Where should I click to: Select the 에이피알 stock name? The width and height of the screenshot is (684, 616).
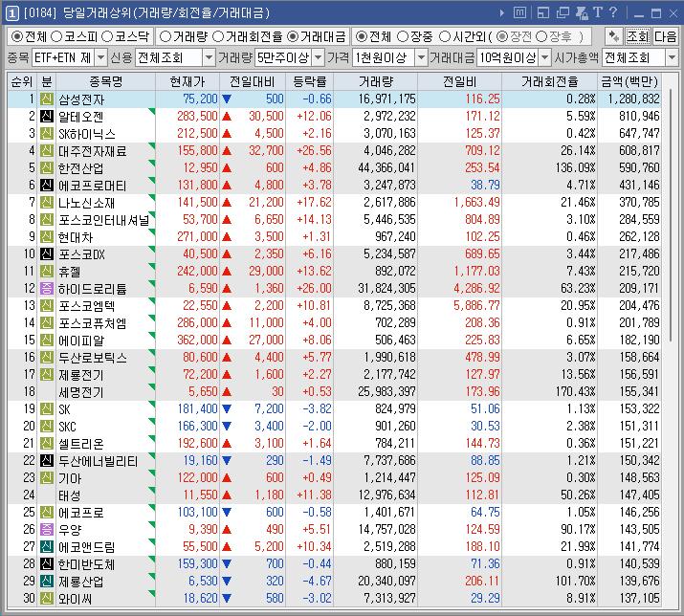click(x=81, y=340)
